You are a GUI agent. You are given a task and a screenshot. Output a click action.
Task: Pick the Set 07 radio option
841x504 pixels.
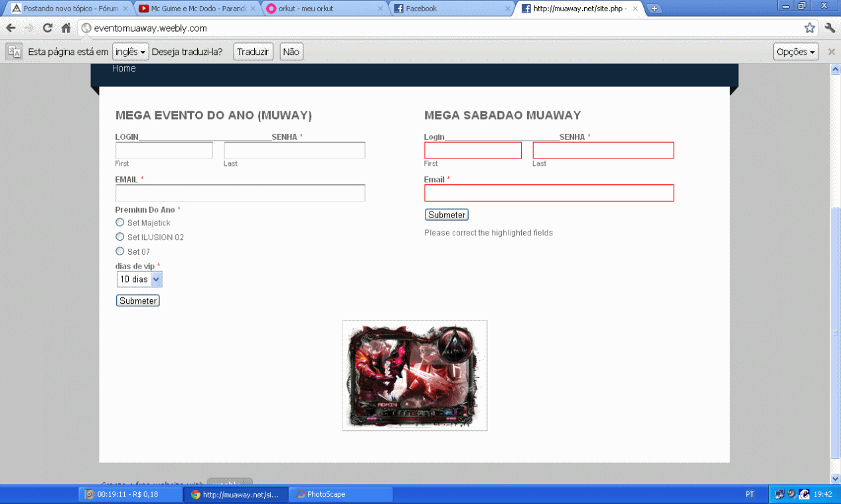[120, 251]
